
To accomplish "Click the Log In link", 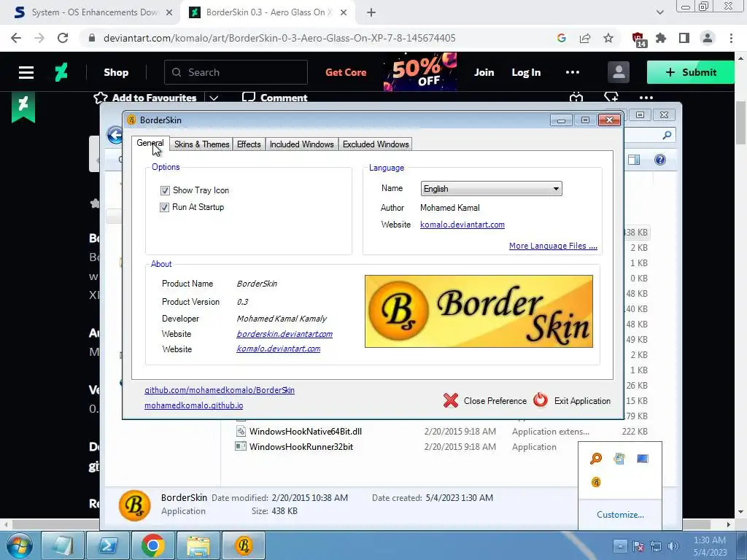I will [526, 72].
